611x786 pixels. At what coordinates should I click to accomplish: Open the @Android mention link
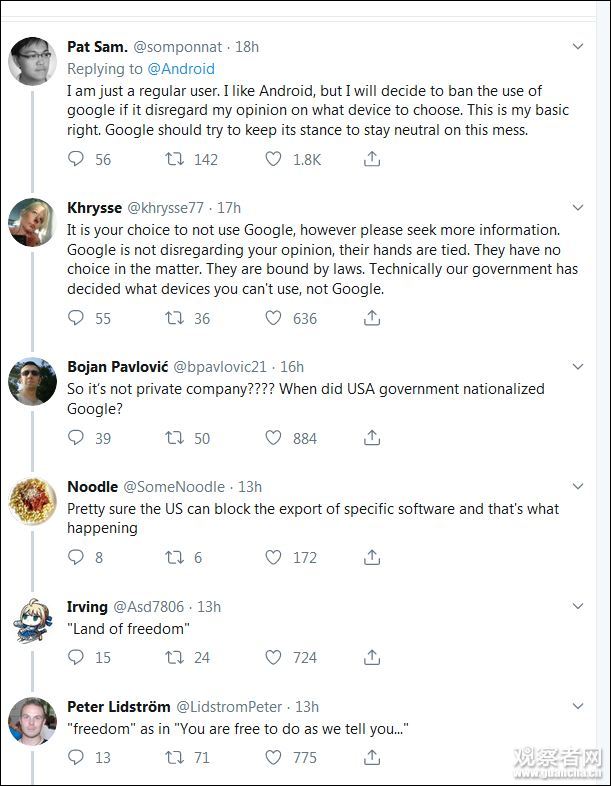click(181, 69)
